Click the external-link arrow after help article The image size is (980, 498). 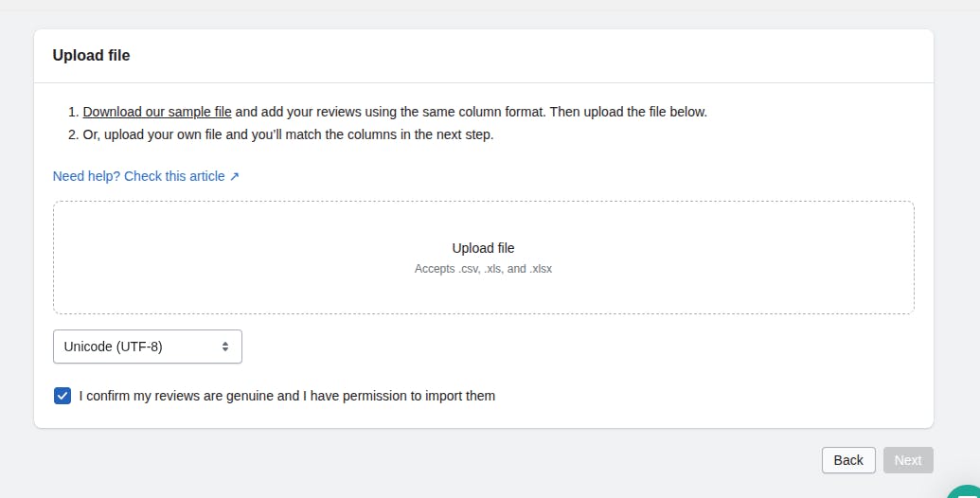235,176
